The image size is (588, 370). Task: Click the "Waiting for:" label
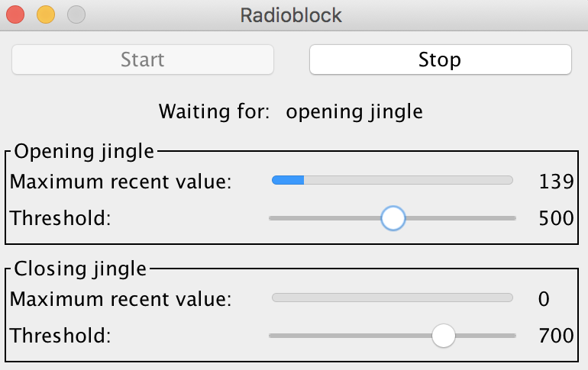coord(214,112)
